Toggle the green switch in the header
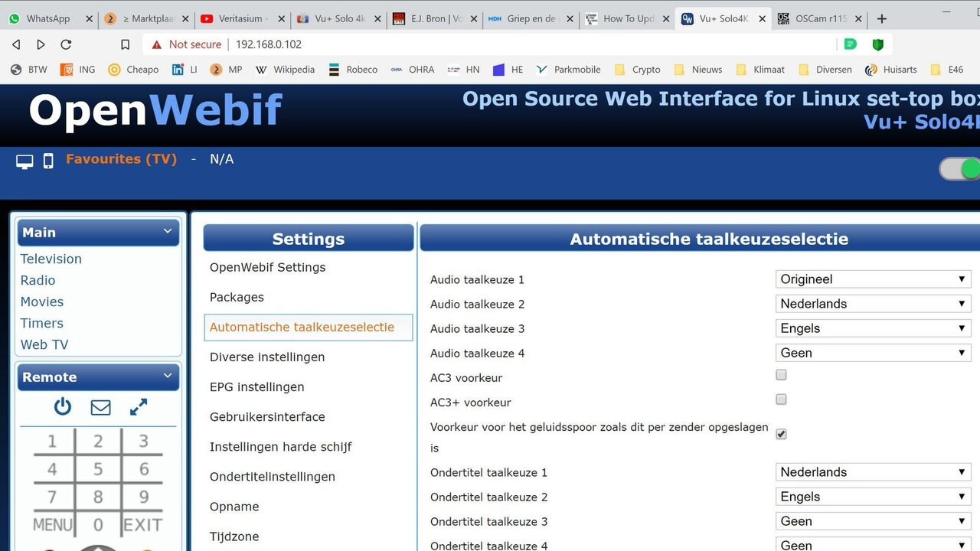980x551 pixels. 960,168
